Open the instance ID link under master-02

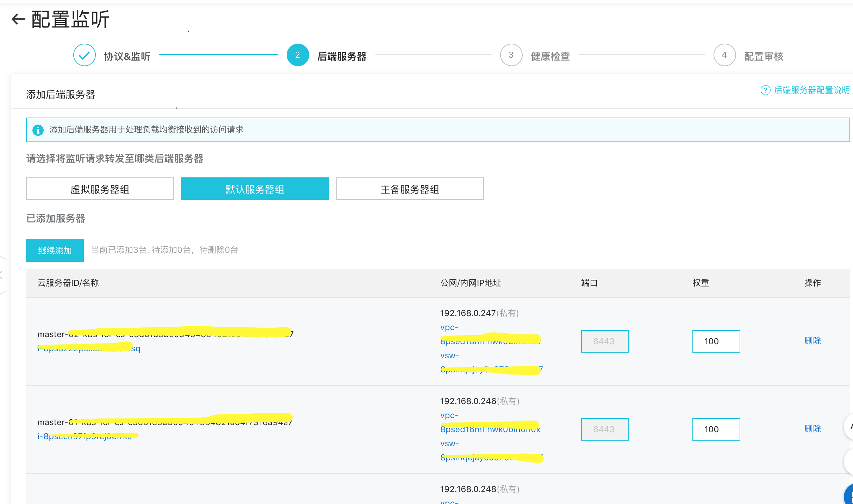point(89,348)
